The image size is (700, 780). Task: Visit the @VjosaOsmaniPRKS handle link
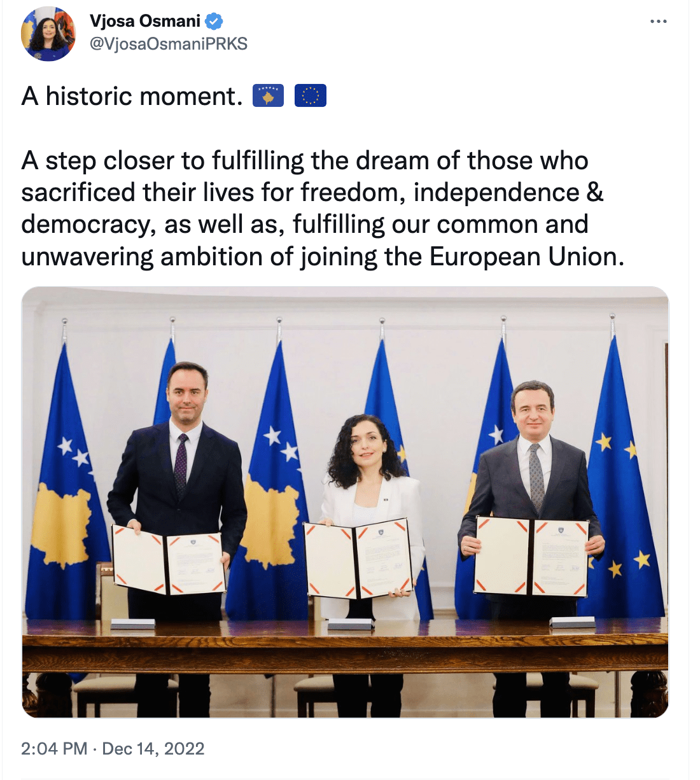tap(168, 43)
